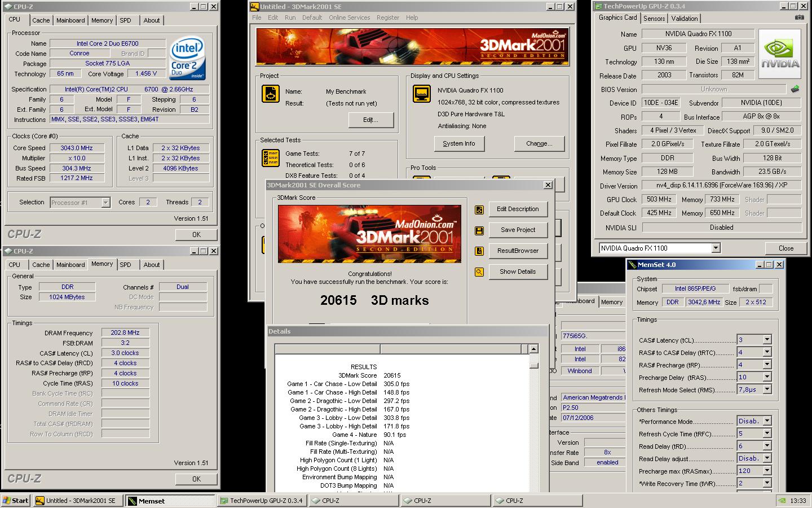Viewport: 812px width, 508px height.
Task: Click the NVIDIA icon in system tray
Action: pyautogui.click(x=781, y=501)
